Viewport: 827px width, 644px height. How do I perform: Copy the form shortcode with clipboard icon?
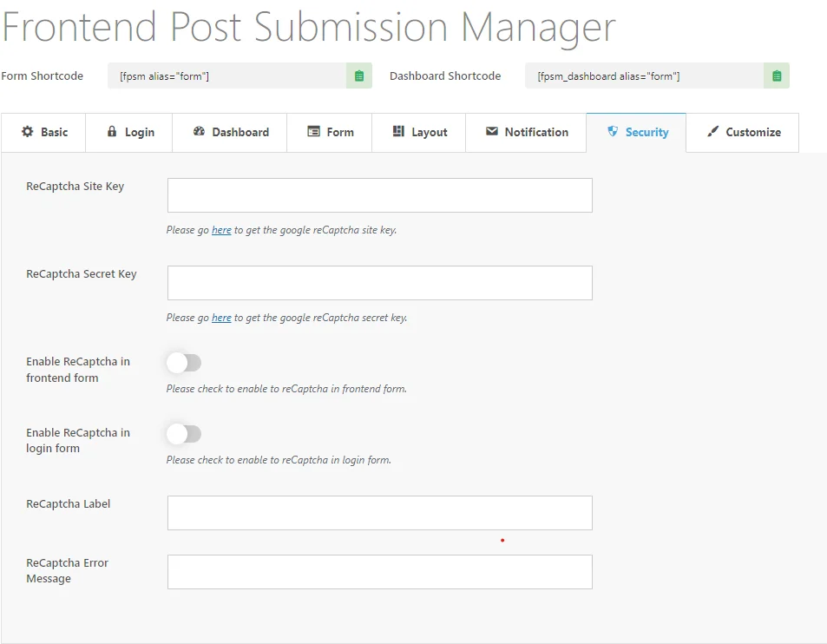click(359, 76)
